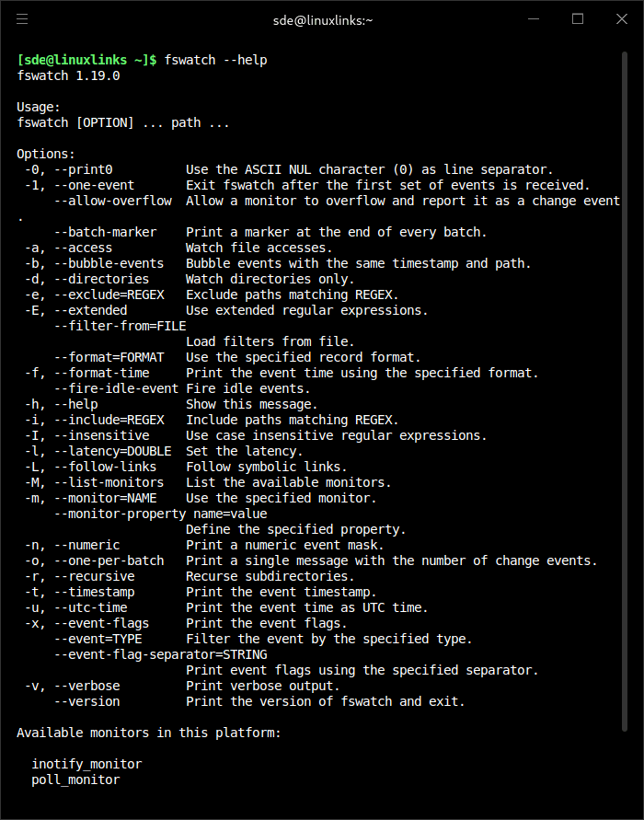Image resolution: width=644 pixels, height=820 pixels.
Task: Click the fswatch 1.19.0 version line
Action: pyautogui.click(x=68, y=75)
